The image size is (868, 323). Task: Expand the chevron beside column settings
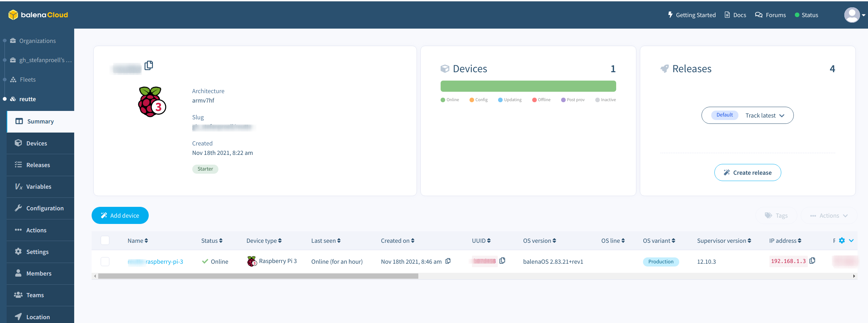coord(851,240)
